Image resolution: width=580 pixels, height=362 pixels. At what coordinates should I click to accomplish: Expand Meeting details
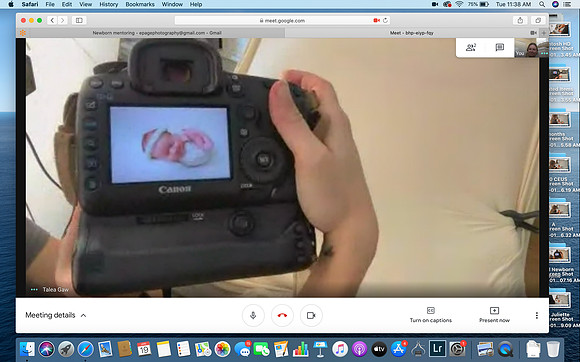pos(55,315)
